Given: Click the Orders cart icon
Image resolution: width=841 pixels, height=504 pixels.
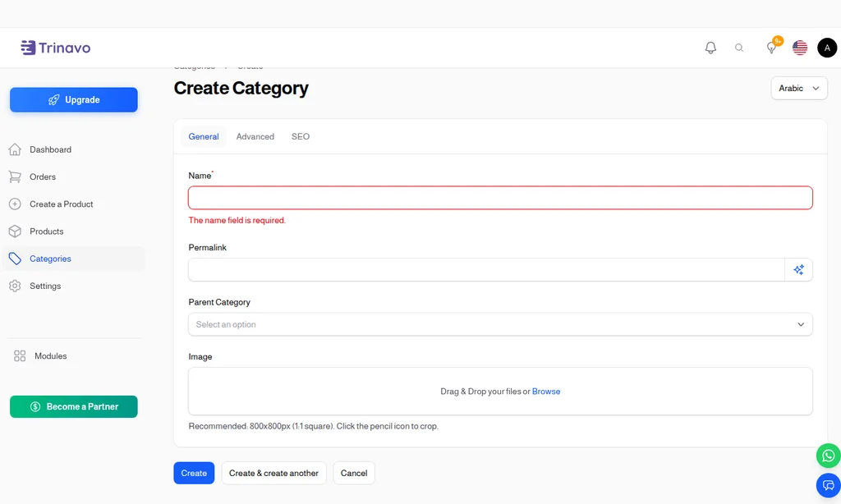Looking at the screenshot, I should point(15,177).
